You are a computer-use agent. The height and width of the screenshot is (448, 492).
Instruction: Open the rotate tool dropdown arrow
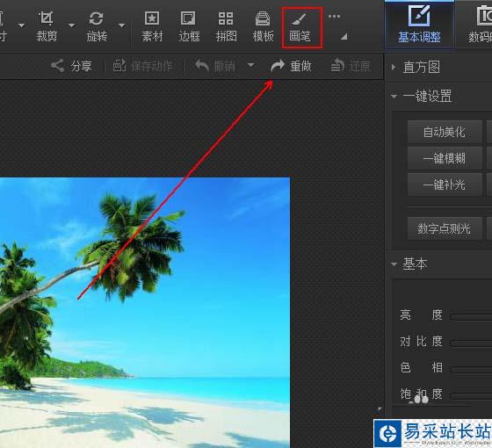[x=122, y=25]
